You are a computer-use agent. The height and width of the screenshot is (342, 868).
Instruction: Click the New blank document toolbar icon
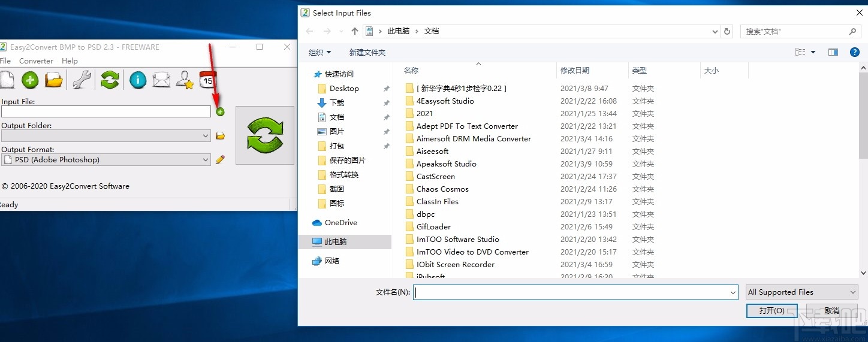pyautogui.click(x=6, y=79)
